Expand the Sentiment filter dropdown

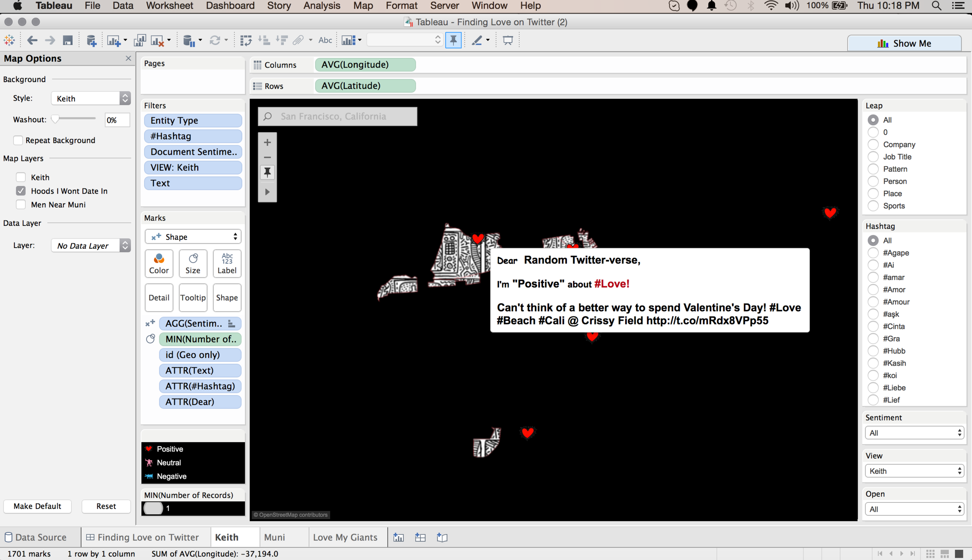click(914, 433)
